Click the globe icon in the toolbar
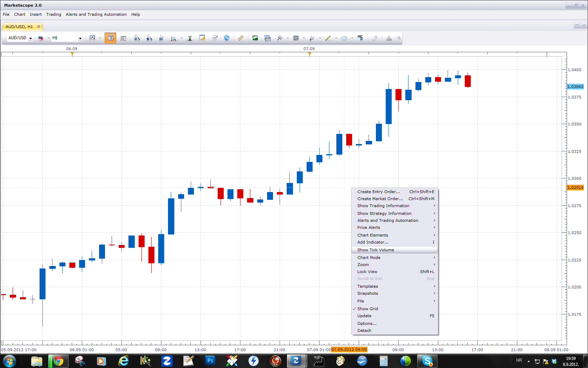This screenshot has width=588, height=368. [227, 38]
